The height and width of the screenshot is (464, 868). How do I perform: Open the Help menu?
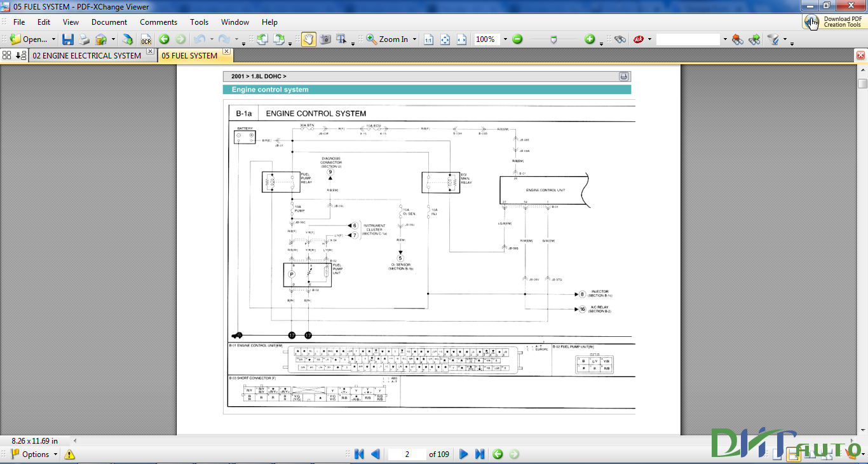[x=269, y=22]
